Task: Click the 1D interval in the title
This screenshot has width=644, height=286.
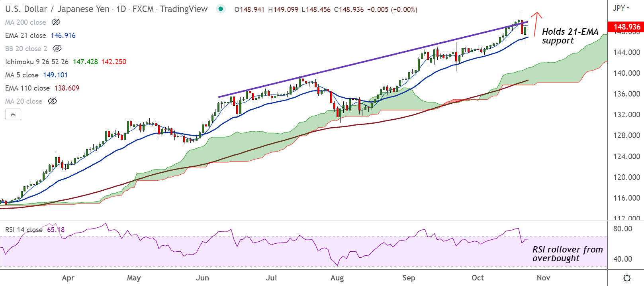Action: click(x=121, y=9)
